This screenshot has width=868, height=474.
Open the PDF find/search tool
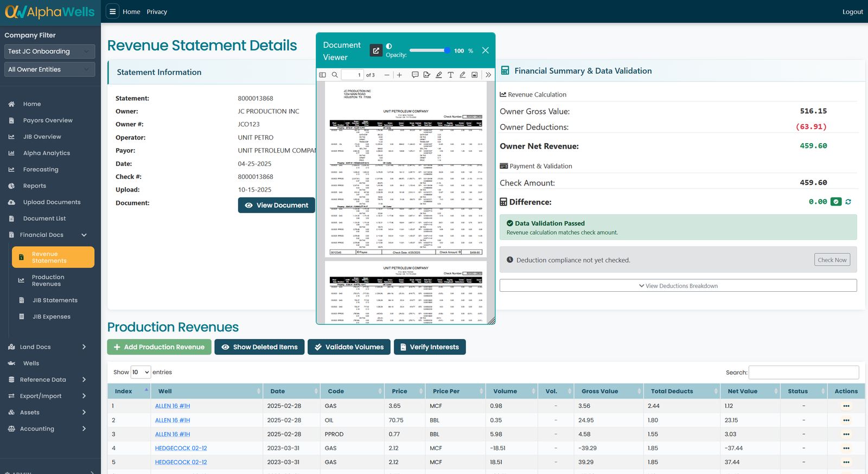tap(335, 75)
